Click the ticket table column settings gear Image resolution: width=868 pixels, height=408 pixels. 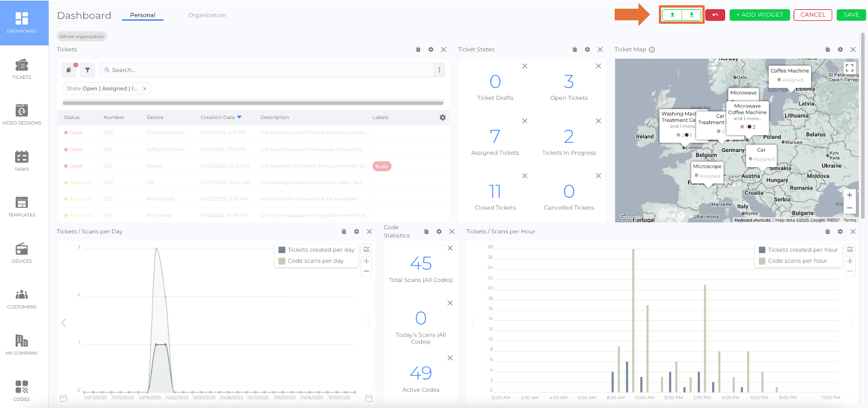click(x=443, y=117)
